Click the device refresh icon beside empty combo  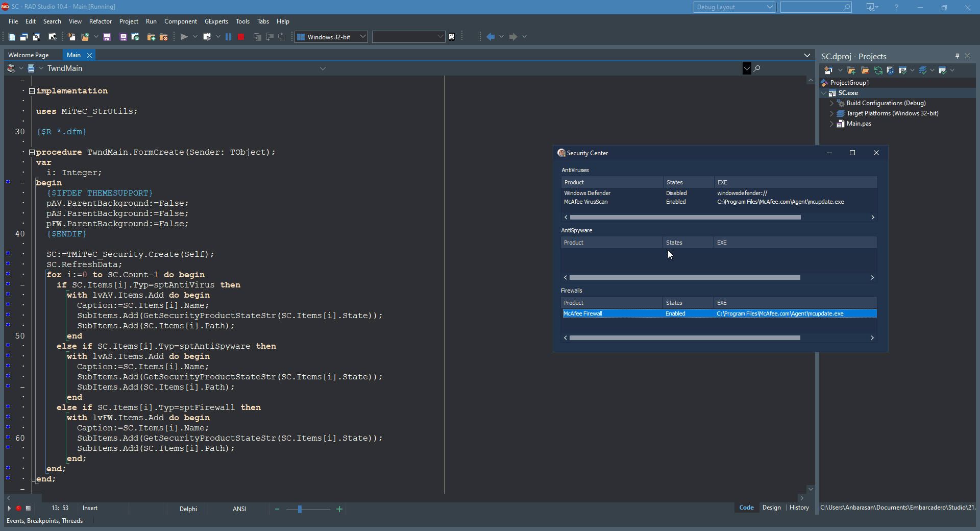pos(452,37)
